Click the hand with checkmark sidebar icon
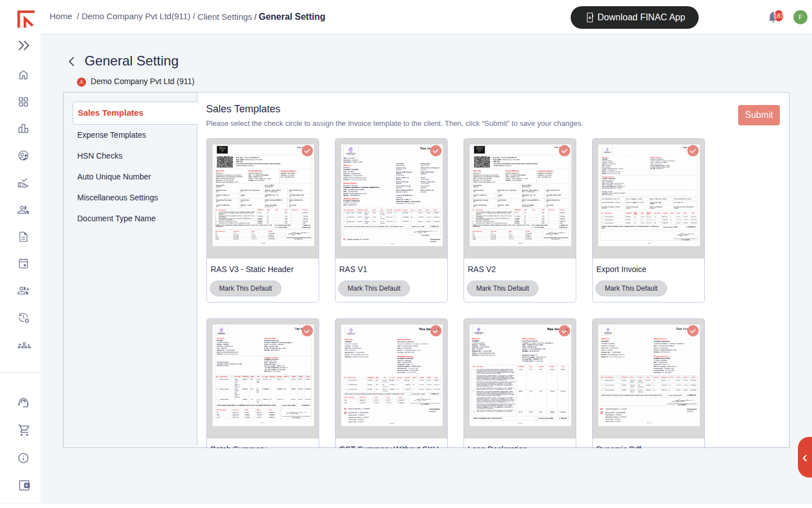 tap(23, 183)
